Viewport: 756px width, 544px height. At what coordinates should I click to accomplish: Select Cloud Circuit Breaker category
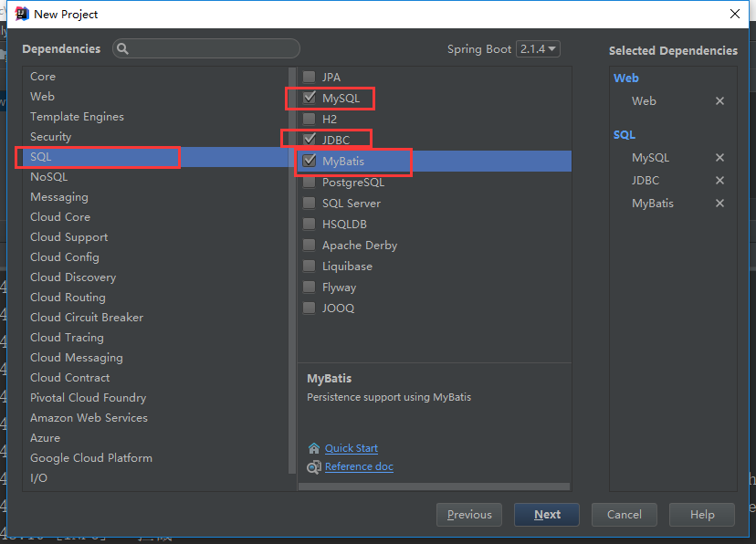[x=155, y=318]
